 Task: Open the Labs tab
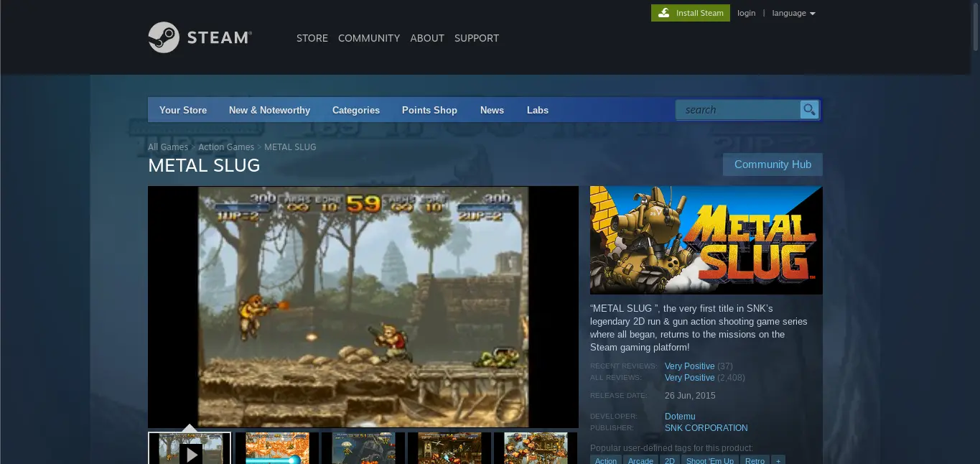point(537,110)
